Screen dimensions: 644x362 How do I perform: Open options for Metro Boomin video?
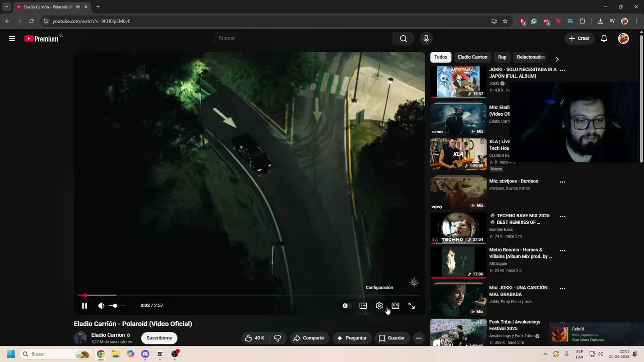[x=562, y=251]
